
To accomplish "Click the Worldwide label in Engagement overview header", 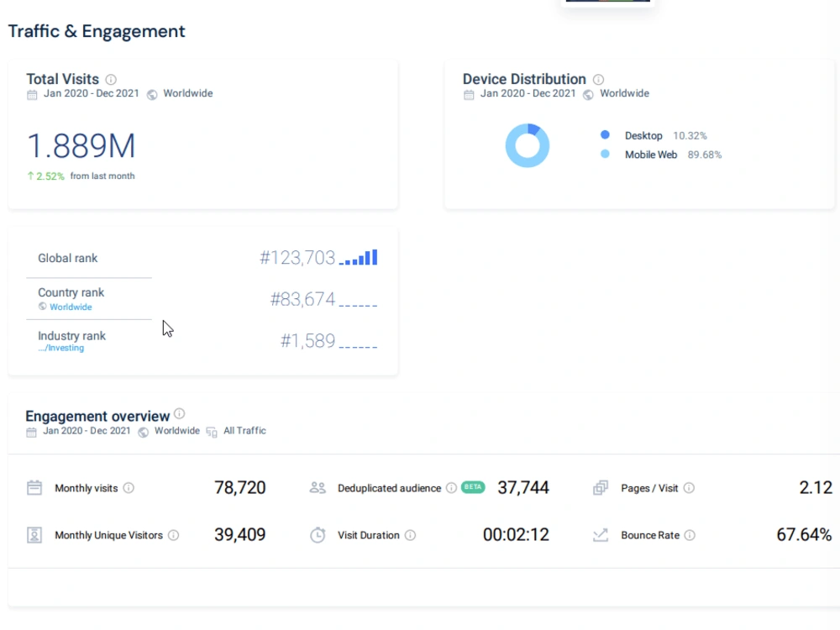I will pyautogui.click(x=177, y=431).
